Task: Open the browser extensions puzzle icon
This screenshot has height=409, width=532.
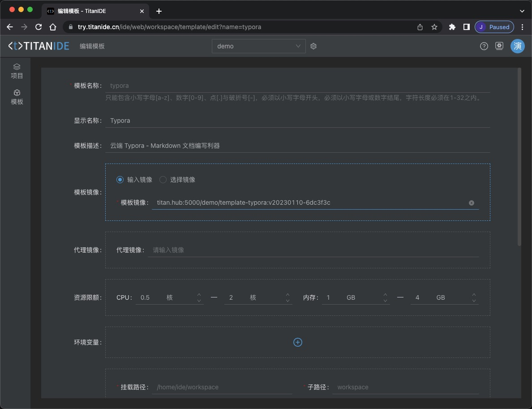Action: tap(452, 27)
